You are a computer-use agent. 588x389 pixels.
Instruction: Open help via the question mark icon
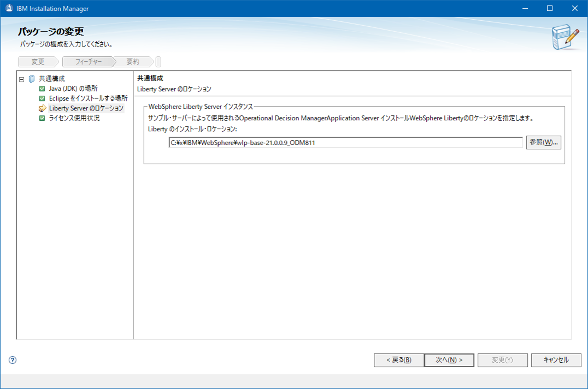[13, 360]
